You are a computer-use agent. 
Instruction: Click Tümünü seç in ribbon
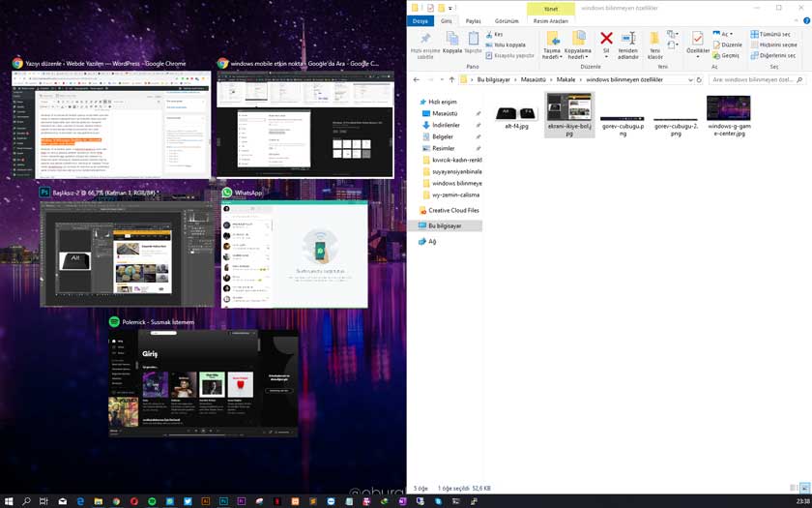pos(770,34)
